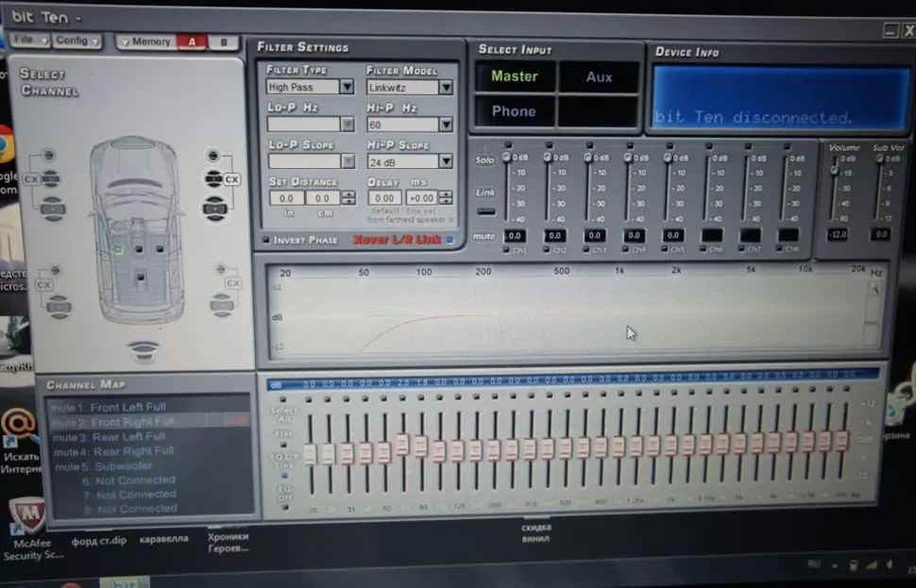916x588 pixels.
Task: Click the Solo button
Action: click(x=484, y=160)
